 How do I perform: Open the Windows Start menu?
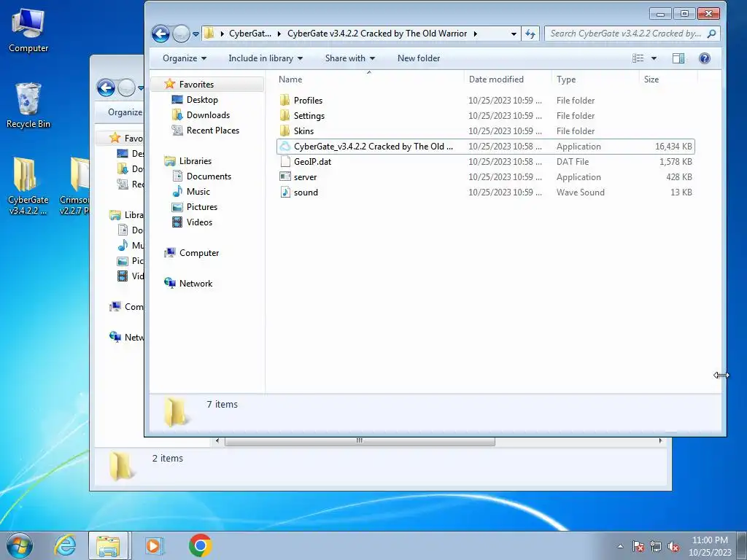click(20, 545)
